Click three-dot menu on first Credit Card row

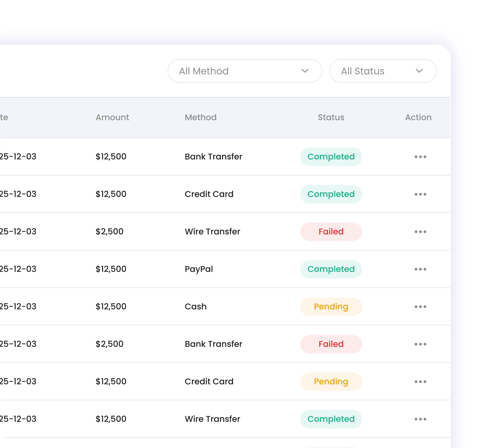[x=420, y=194]
